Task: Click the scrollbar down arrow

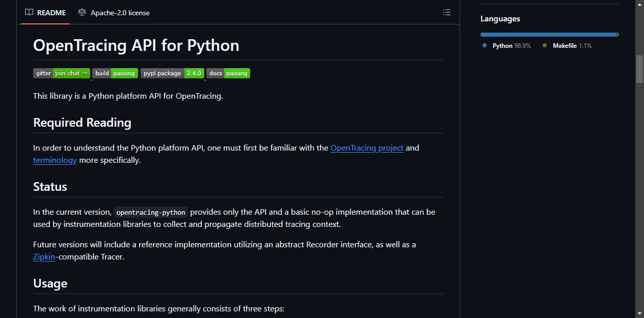Action: pos(639,313)
